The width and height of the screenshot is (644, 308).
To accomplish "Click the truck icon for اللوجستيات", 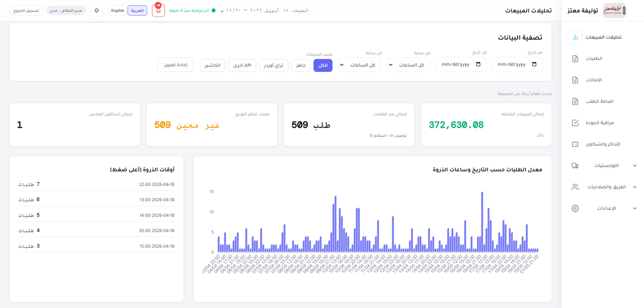I will [575, 165].
